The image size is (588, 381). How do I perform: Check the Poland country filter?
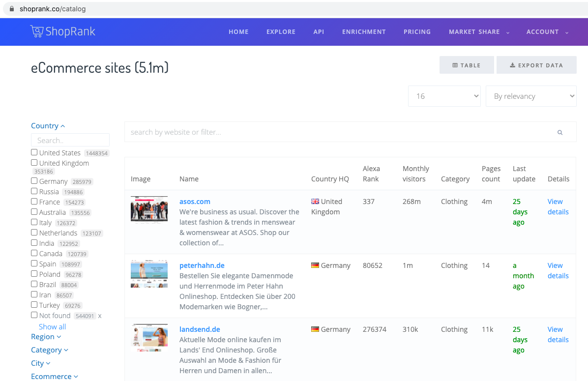(34, 274)
